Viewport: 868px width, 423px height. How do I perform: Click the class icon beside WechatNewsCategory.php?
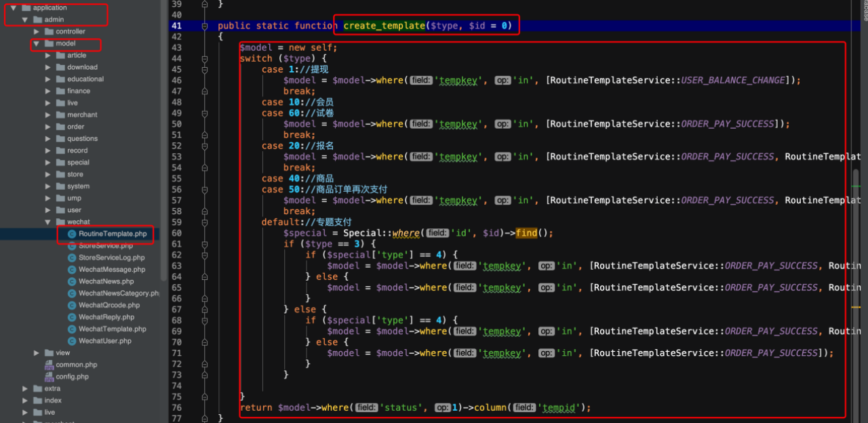coord(73,294)
